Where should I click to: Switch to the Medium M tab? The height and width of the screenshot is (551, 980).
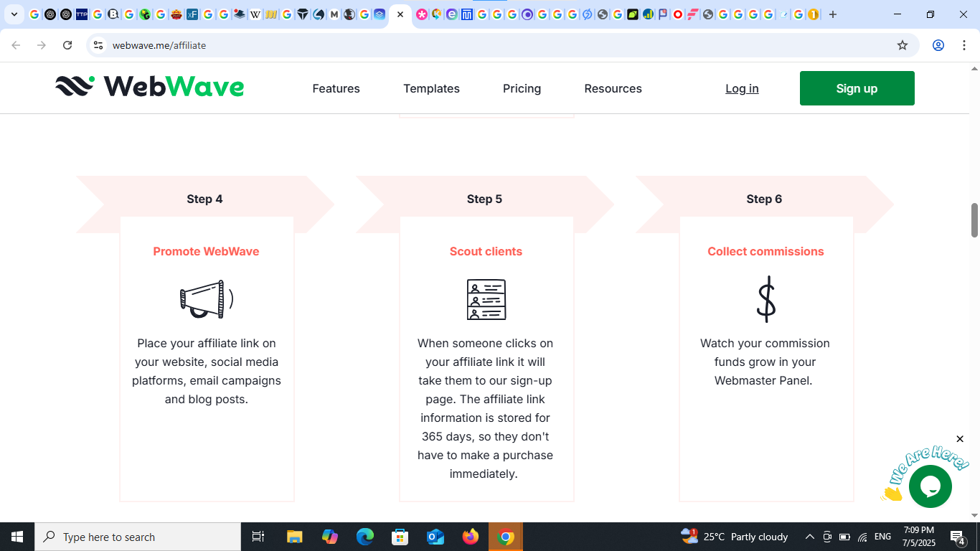coord(334,14)
